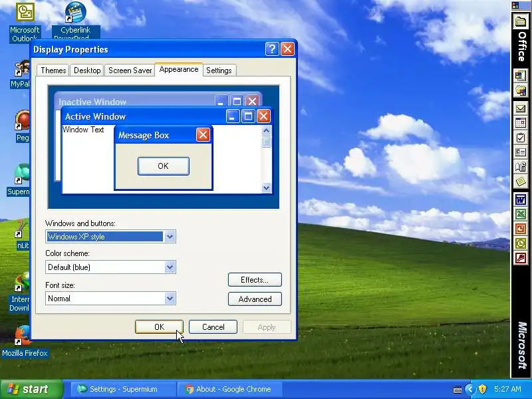Click preview scrollbar down arrow

267,188
